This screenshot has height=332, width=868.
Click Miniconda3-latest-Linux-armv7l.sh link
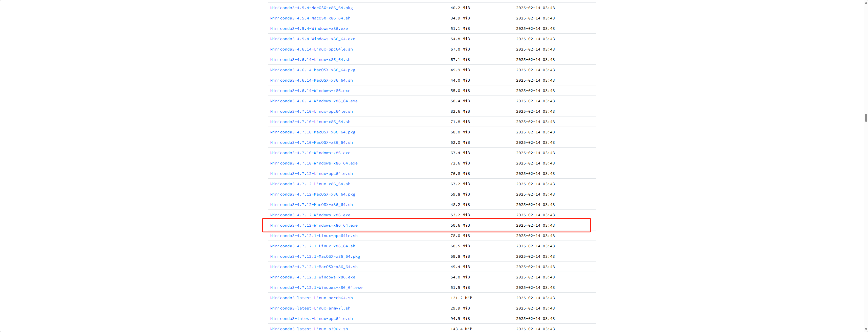(x=310, y=309)
